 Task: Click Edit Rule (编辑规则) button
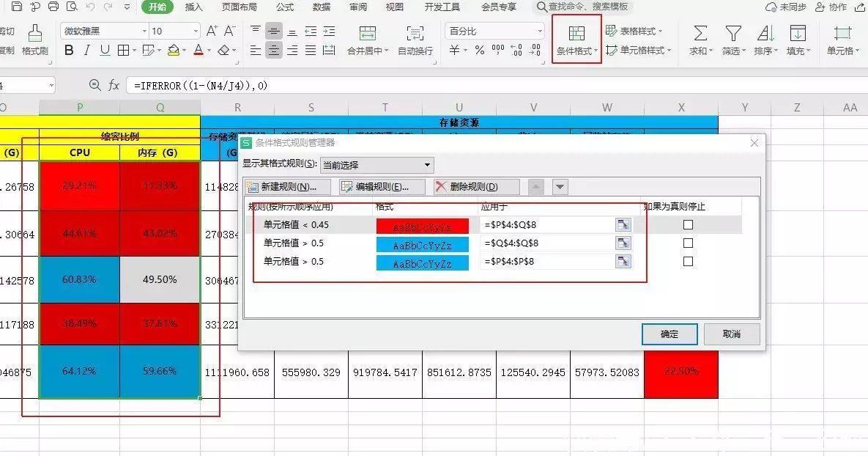tap(382, 187)
